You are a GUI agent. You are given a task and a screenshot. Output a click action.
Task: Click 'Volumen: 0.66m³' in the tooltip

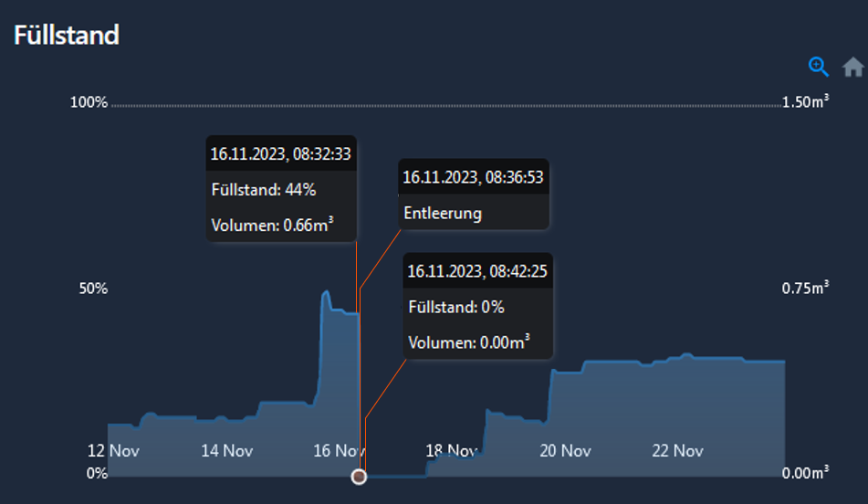click(272, 225)
